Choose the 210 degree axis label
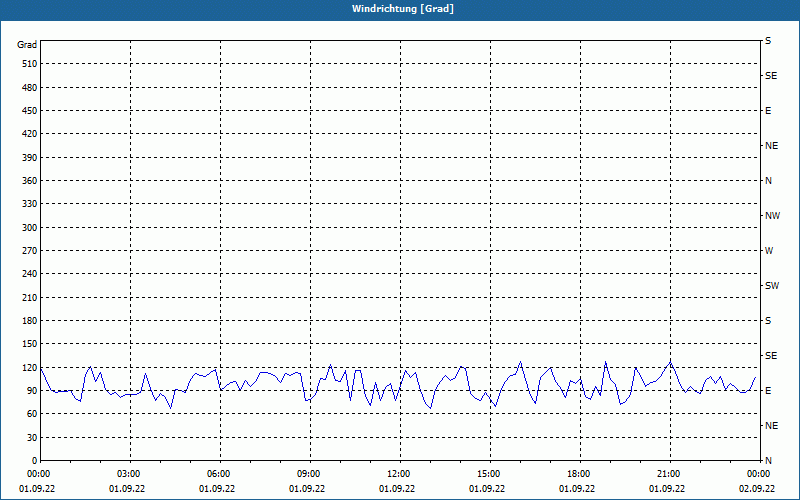 pos(30,297)
